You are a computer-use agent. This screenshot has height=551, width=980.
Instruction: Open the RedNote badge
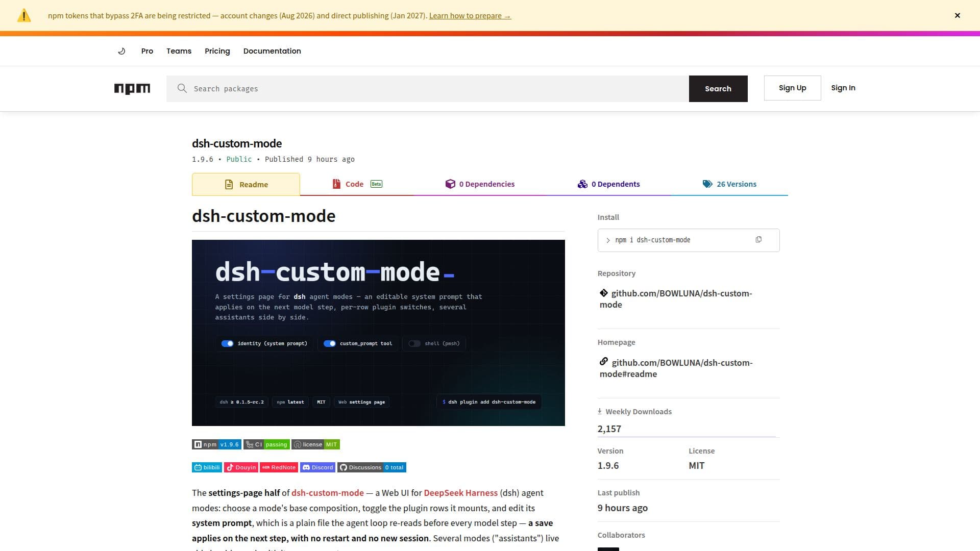[279, 467]
